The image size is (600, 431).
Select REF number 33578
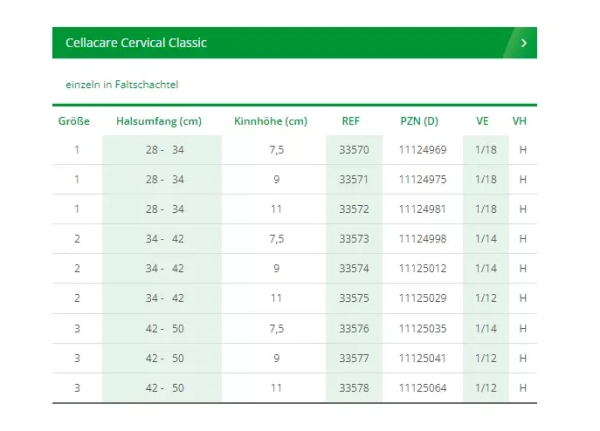[354, 388]
